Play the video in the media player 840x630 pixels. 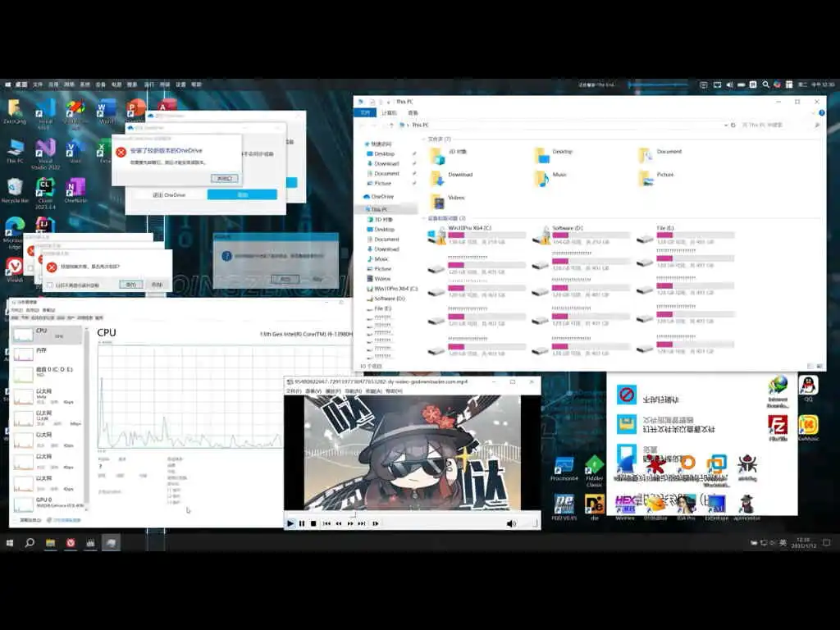point(290,523)
